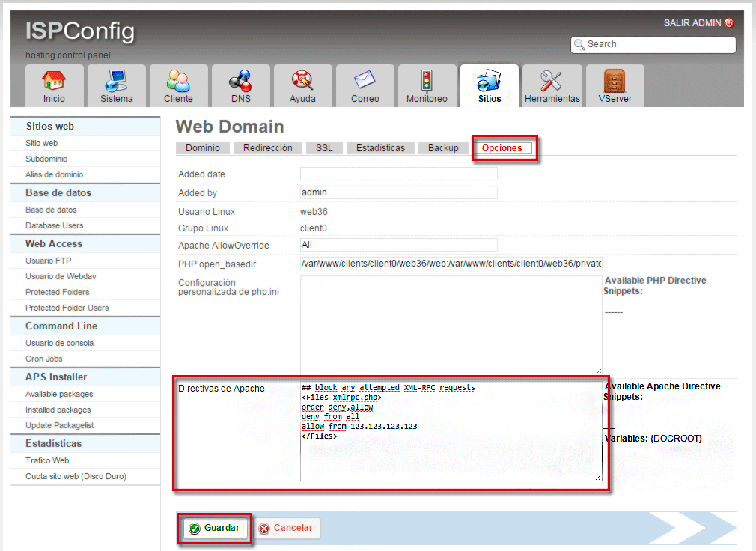Open Installed packages in sidebar

(58, 410)
